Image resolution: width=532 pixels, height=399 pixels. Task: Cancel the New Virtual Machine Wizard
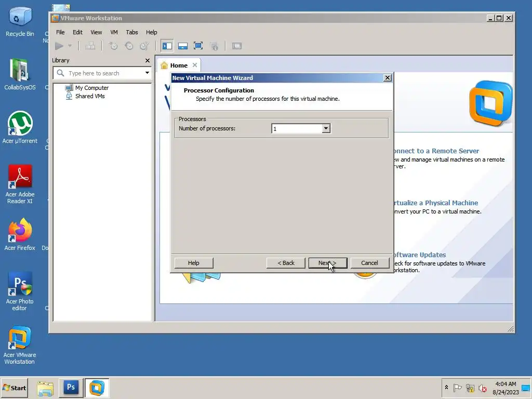(369, 263)
